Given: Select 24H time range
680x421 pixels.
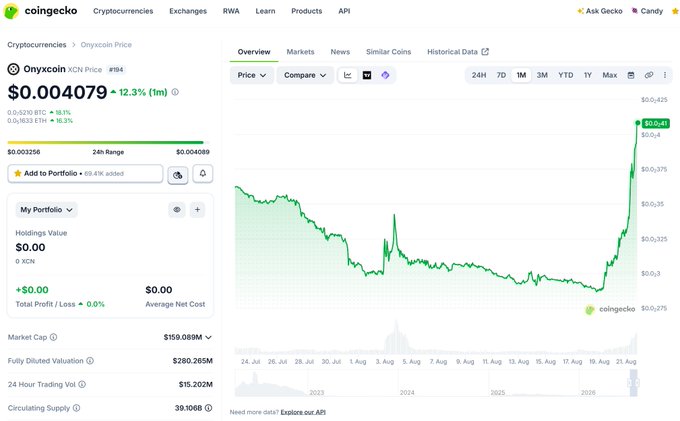Looking at the screenshot, I should (x=479, y=75).
